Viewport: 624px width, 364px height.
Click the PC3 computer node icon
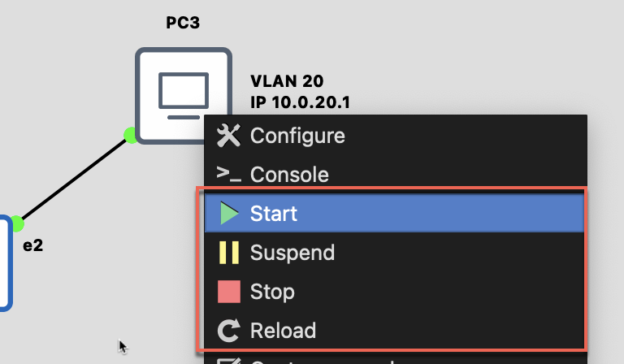(182, 95)
